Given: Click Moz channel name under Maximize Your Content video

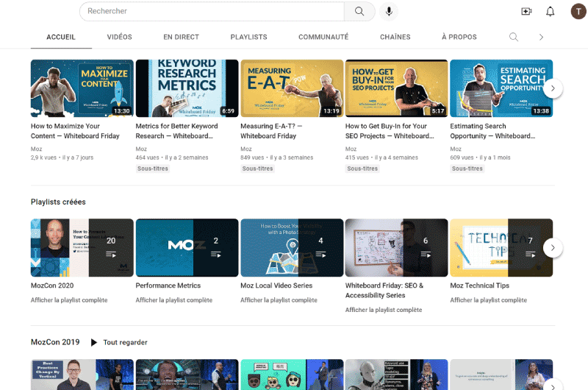Looking at the screenshot, I should 36,149.
